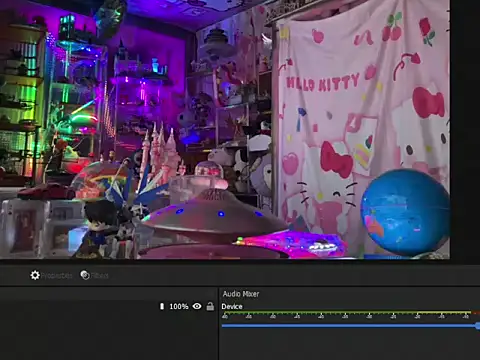Click the Audio Mixer panel title
The image size is (480, 360).
tap(241, 294)
